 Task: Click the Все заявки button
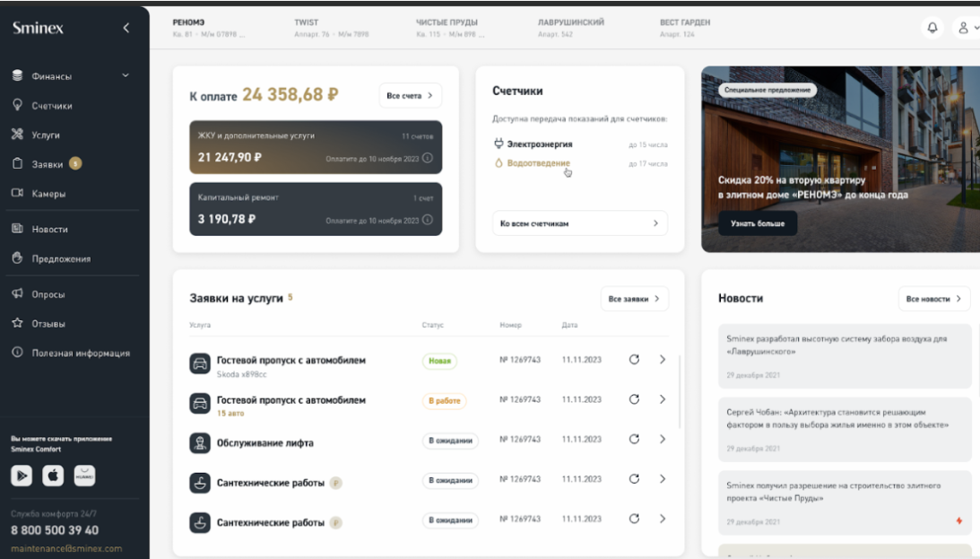(635, 299)
